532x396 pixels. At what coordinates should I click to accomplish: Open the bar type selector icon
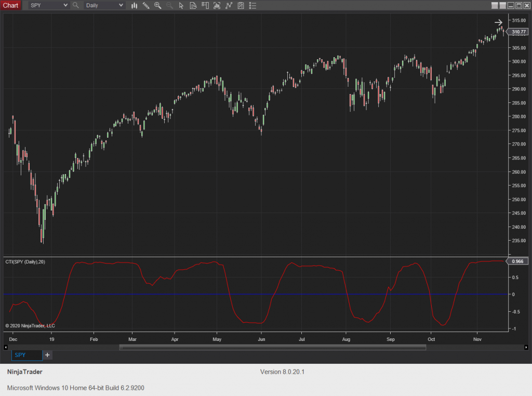(x=136, y=6)
